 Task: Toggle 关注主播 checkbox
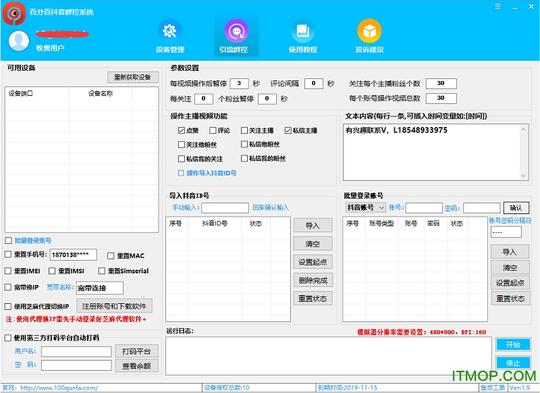click(x=244, y=130)
